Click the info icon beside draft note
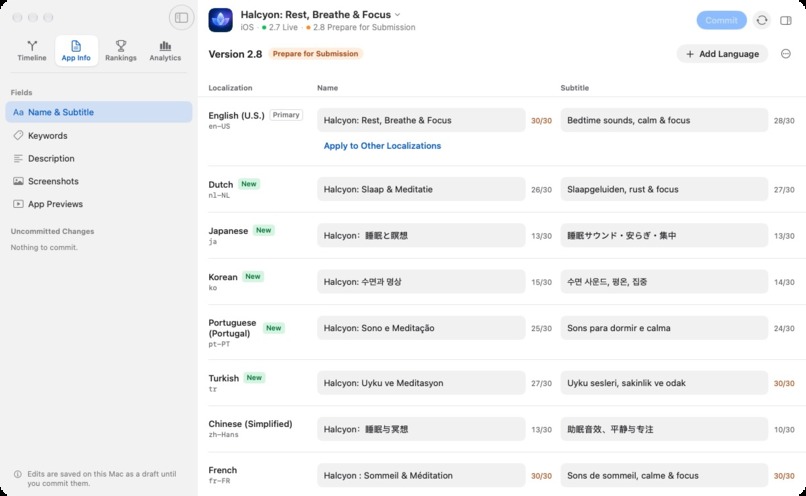 tap(17, 474)
